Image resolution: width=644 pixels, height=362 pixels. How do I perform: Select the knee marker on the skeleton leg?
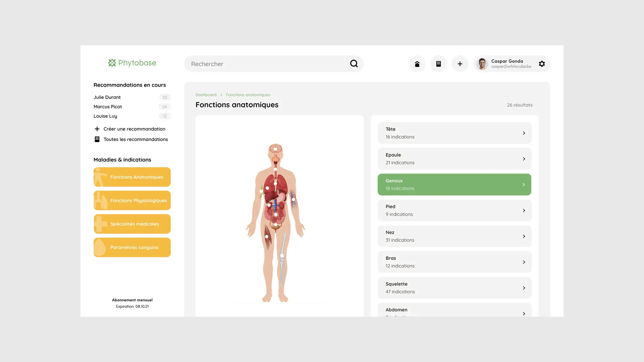point(282,256)
